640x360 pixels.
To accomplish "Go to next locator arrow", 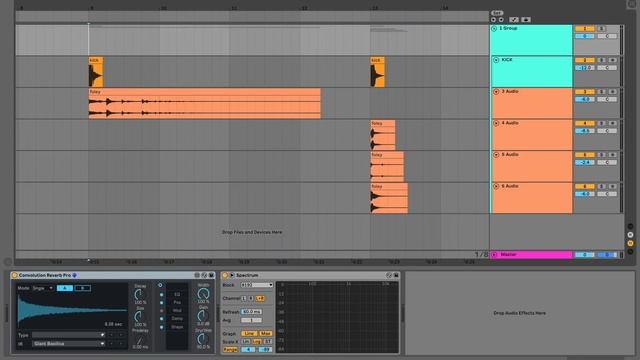I will click(501, 20).
